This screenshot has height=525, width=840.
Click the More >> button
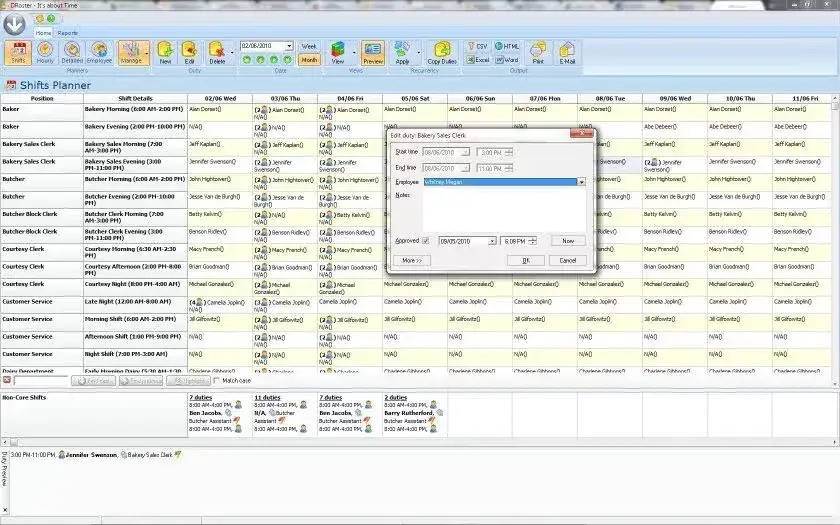pos(412,260)
